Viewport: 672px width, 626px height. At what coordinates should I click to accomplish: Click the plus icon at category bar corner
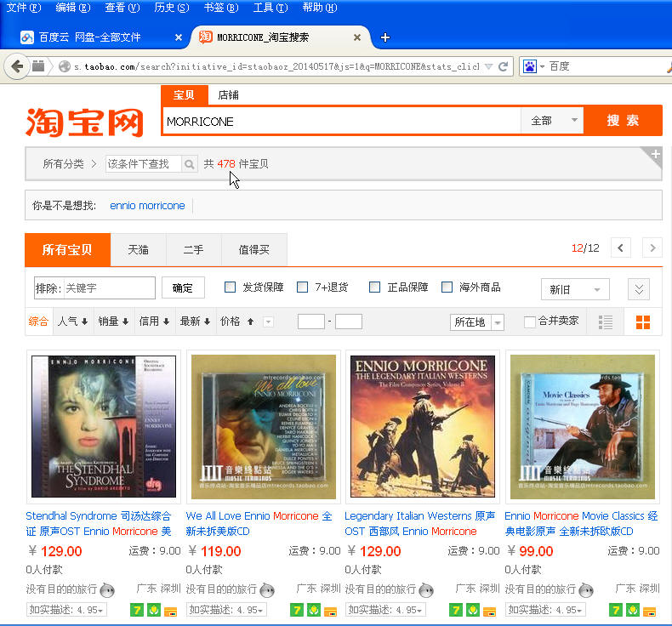pos(655,154)
